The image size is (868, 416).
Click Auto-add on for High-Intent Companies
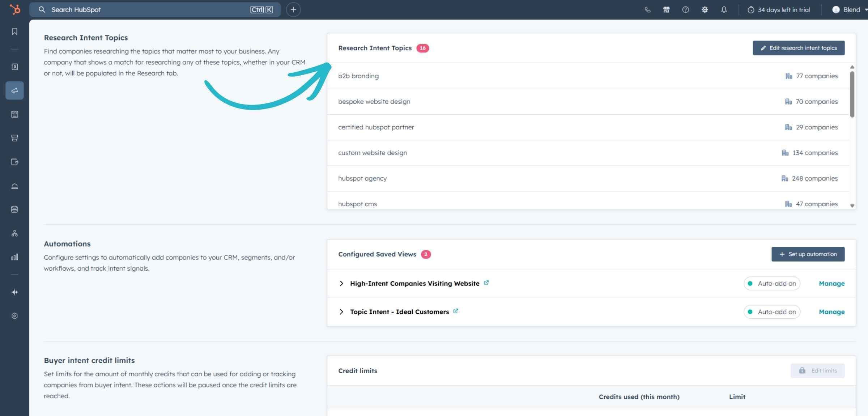coord(772,284)
